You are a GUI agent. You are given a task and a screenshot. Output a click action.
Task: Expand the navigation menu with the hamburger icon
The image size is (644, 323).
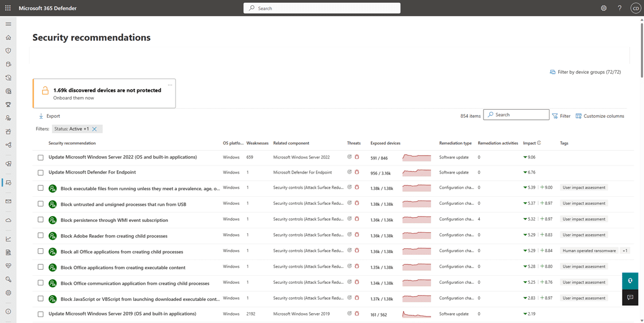tap(8, 24)
